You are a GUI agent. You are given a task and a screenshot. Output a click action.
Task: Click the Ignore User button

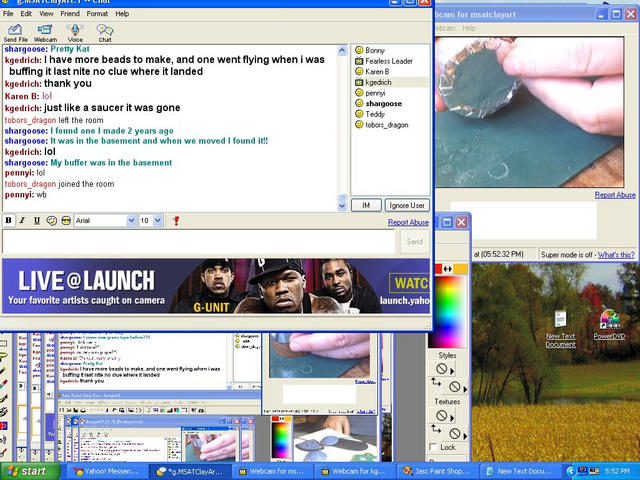point(407,205)
